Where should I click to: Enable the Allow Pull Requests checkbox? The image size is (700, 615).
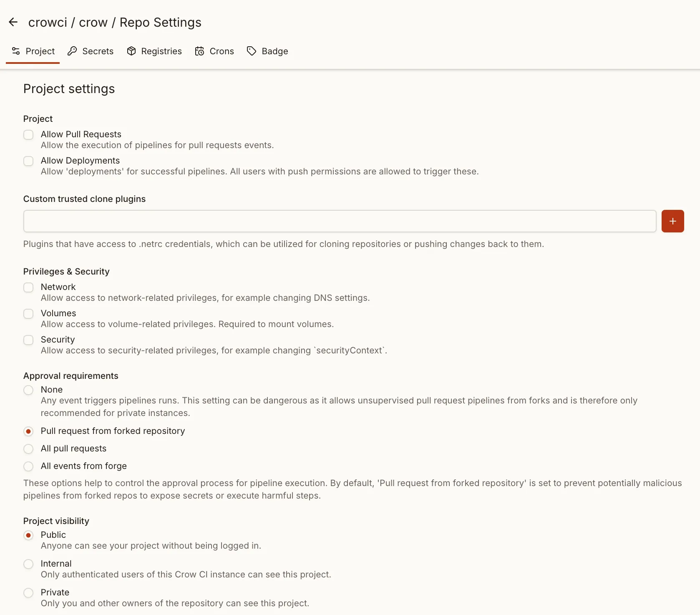tap(28, 134)
